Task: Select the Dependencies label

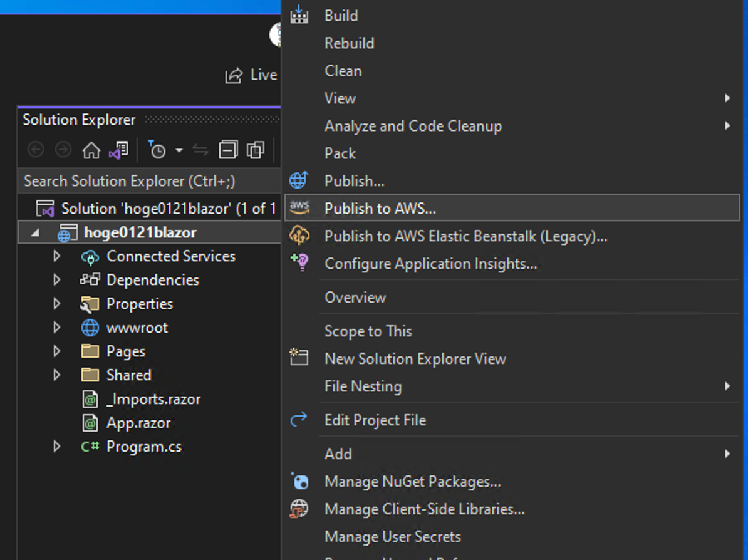Action: pyautogui.click(x=153, y=280)
